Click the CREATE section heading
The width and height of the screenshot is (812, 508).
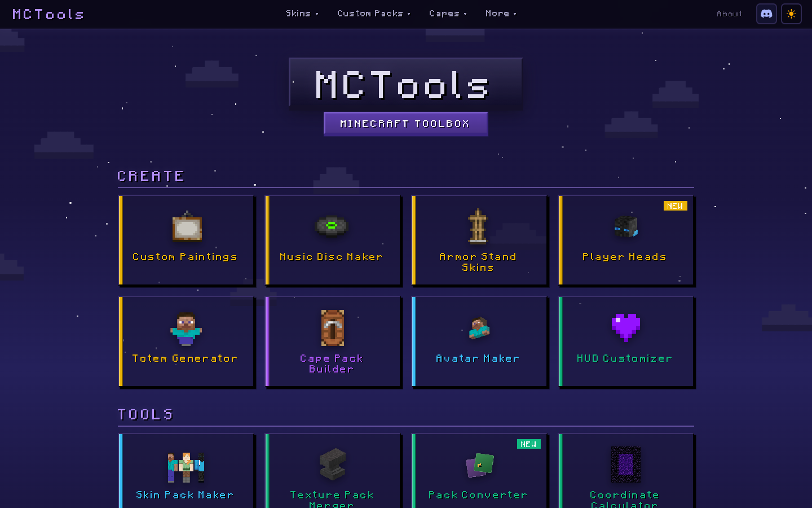tap(151, 176)
